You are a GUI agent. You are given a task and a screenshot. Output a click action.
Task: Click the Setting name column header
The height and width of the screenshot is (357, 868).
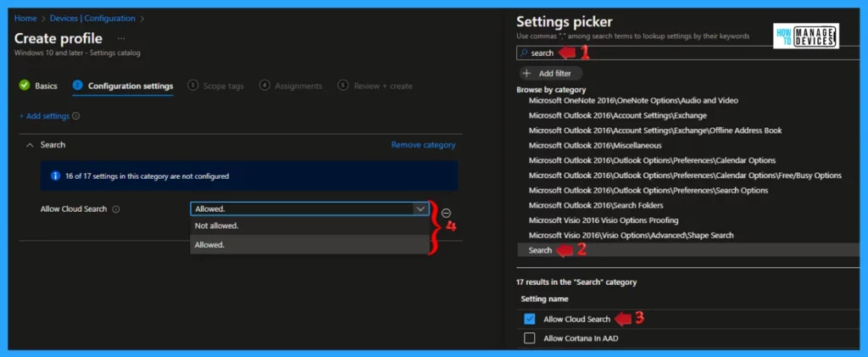pos(545,298)
